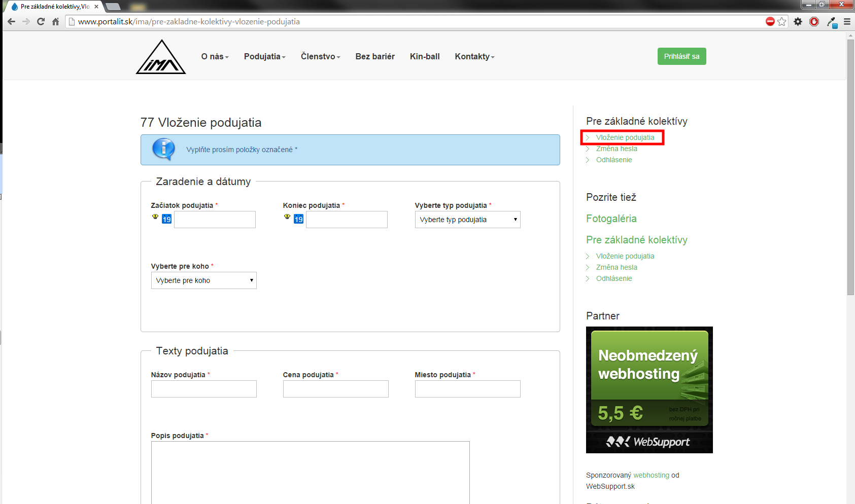Viewport: 855px width, 504px height.
Task: Open highlighted Vloženie podujatia sidebar link
Action: (x=625, y=137)
